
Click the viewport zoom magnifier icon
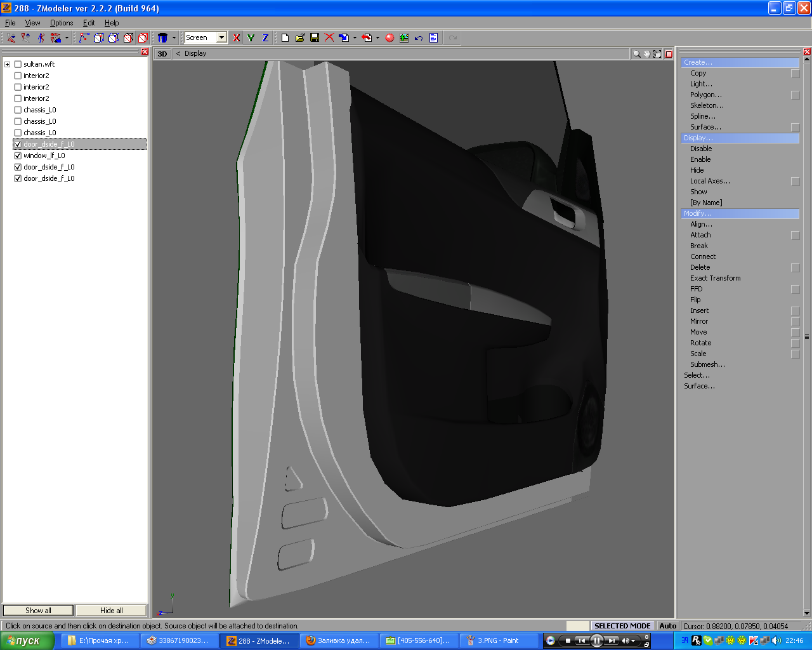(x=636, y=54)
